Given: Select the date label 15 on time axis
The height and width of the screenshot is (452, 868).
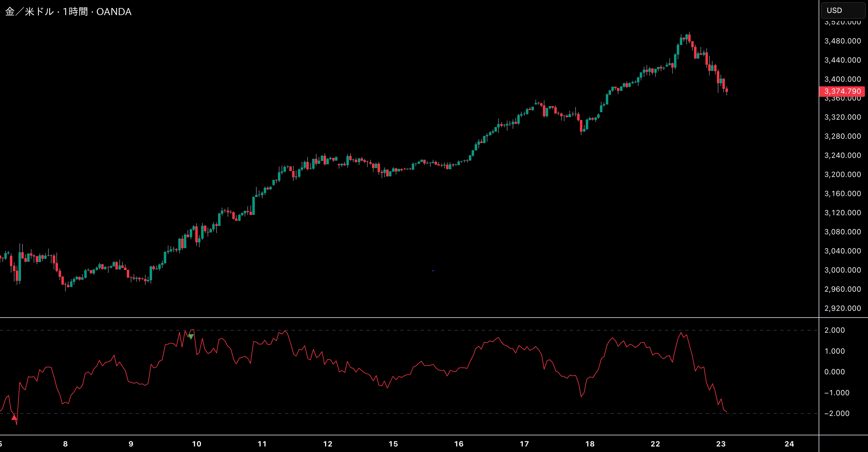Looking at the screenshot, I should tap(394, 444).
